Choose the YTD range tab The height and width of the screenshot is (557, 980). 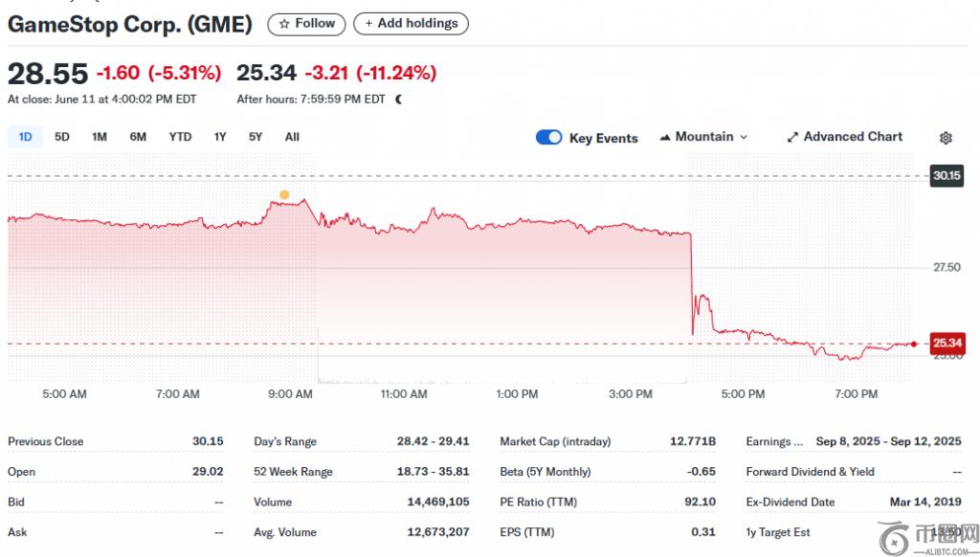tap(180, 137)
